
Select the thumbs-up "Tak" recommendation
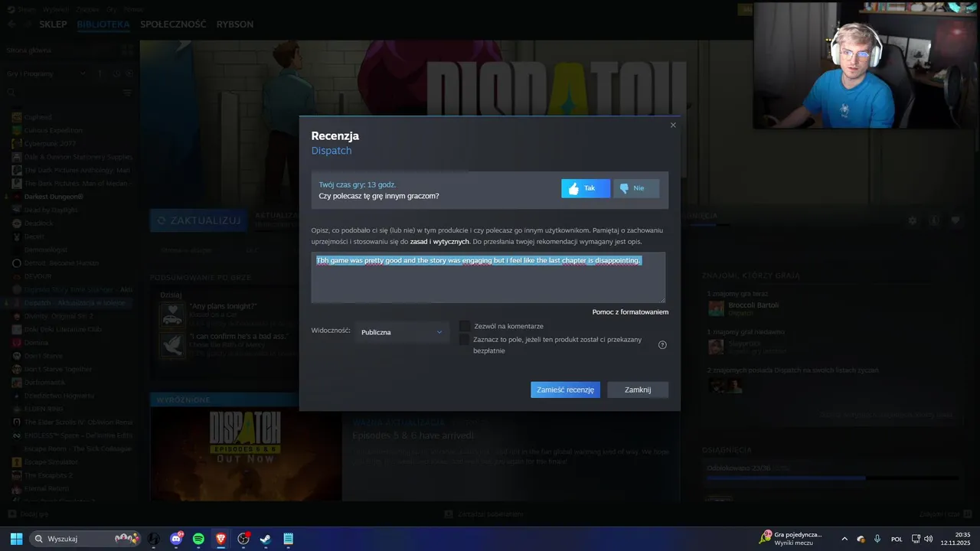[586, 188]
